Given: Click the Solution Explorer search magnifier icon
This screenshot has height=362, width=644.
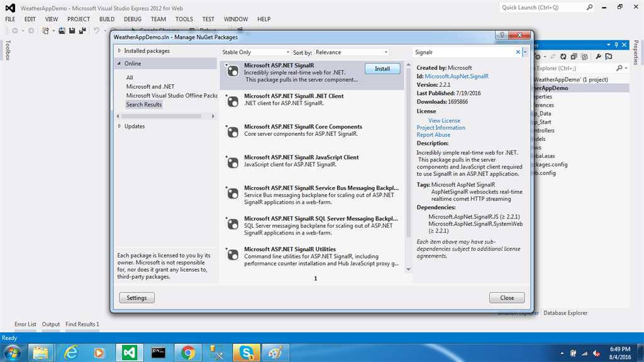Looking at the screenshot, I should click(x=619, y=68).
